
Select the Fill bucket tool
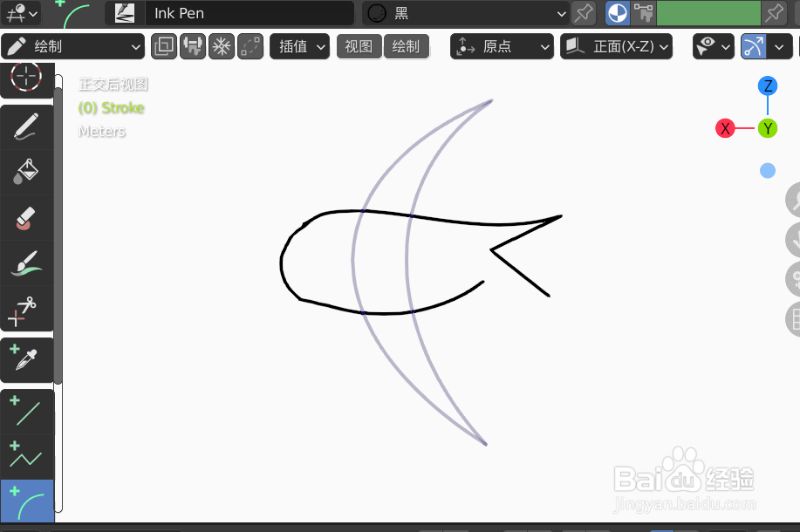27,171
